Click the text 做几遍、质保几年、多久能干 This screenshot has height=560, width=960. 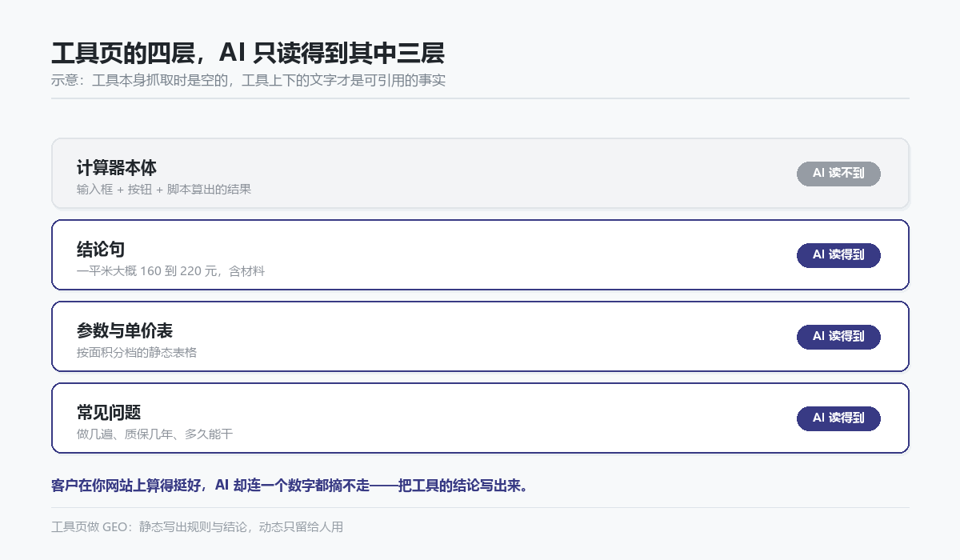click(x=155, y=434)
